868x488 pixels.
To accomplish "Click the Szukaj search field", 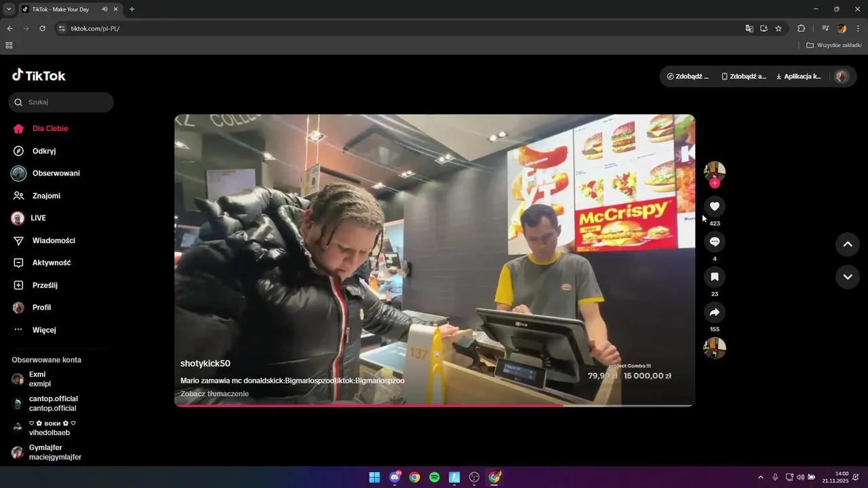I will pyautogui.click(x=61, y=102).
